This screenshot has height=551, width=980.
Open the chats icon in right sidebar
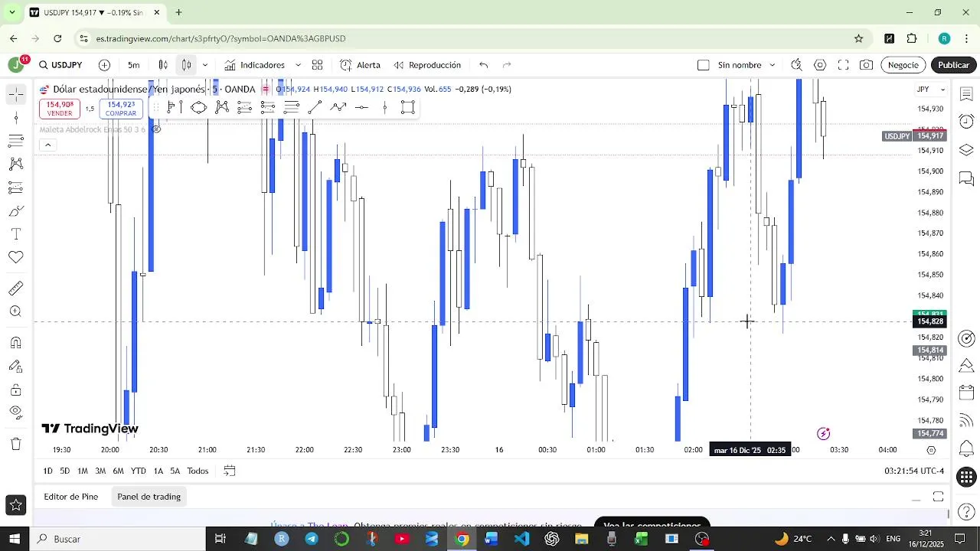[x=966, y=178]
